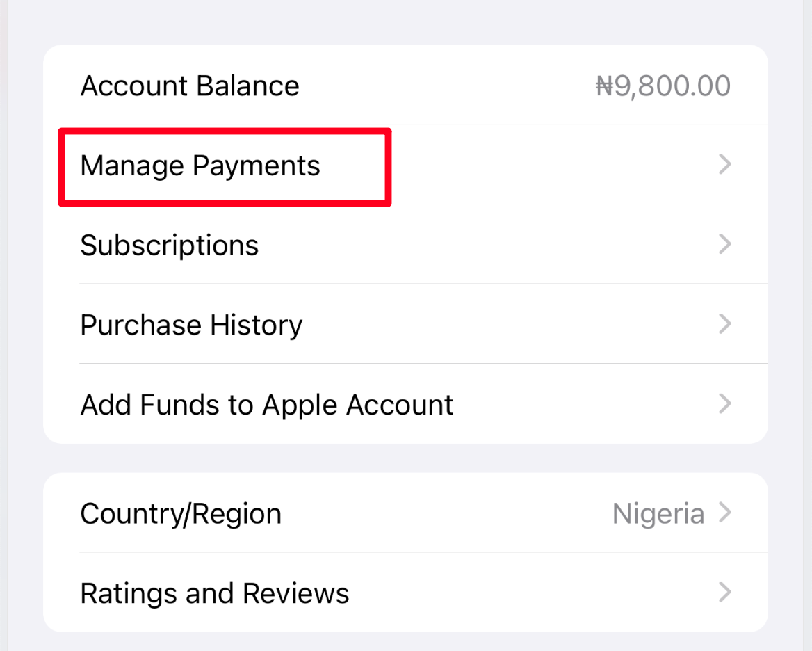This screenshot has height=651, width=812.
Task: Tap the ₦9,800.00 balance amount
Action: point(663,86)
